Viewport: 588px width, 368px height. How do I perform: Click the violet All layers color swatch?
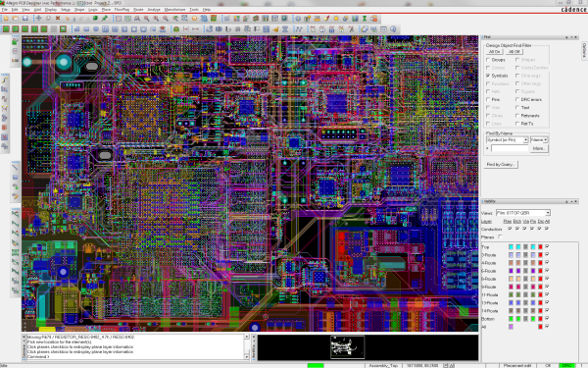[511, 327]
